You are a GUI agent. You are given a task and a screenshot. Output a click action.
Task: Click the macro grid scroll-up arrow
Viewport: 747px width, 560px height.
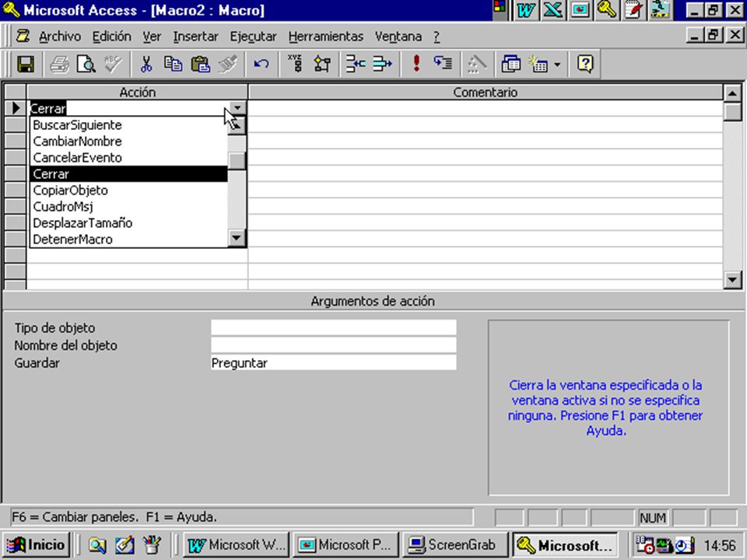pos(732,93)
